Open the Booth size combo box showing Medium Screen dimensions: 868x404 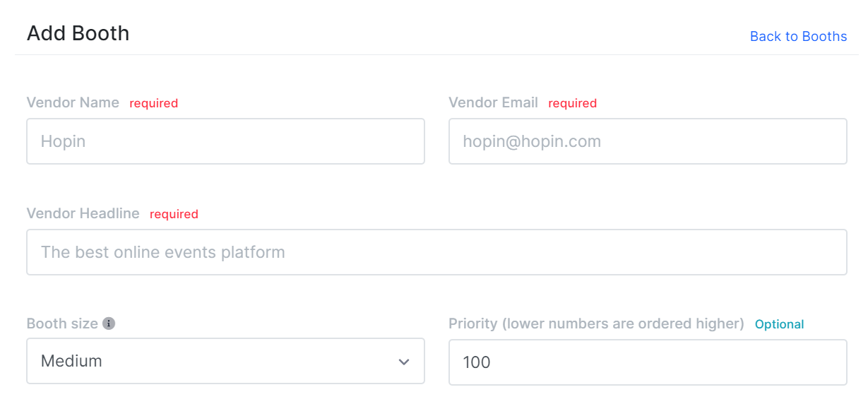(x=225, y=361)
